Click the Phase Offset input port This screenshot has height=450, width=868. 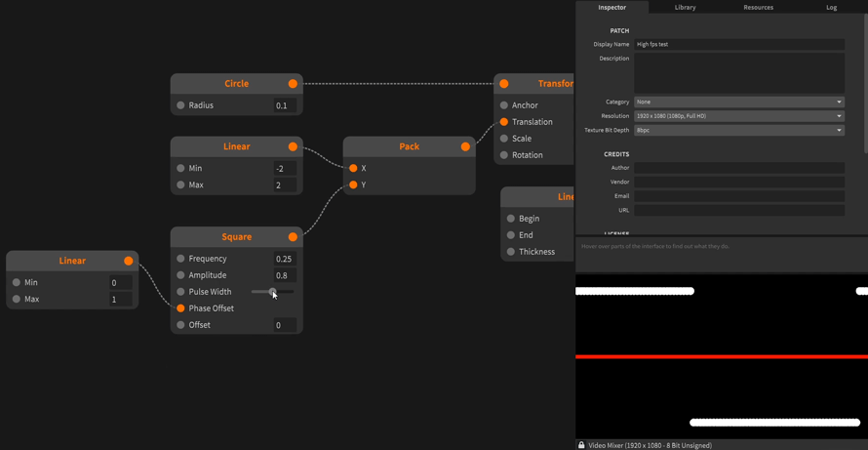point(180,308)
